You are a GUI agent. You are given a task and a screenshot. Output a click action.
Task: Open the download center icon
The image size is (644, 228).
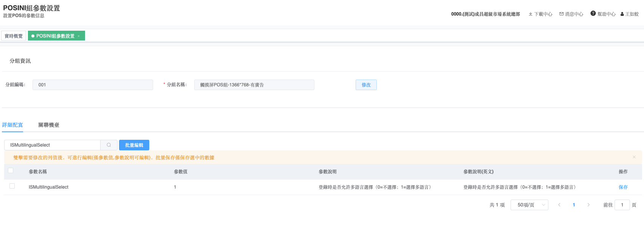pos(531,14)
